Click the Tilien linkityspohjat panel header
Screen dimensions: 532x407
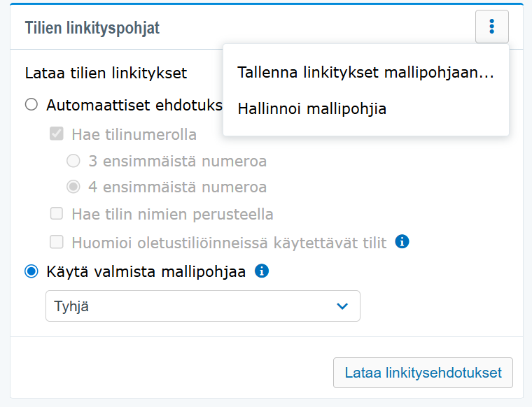[92, 28]
